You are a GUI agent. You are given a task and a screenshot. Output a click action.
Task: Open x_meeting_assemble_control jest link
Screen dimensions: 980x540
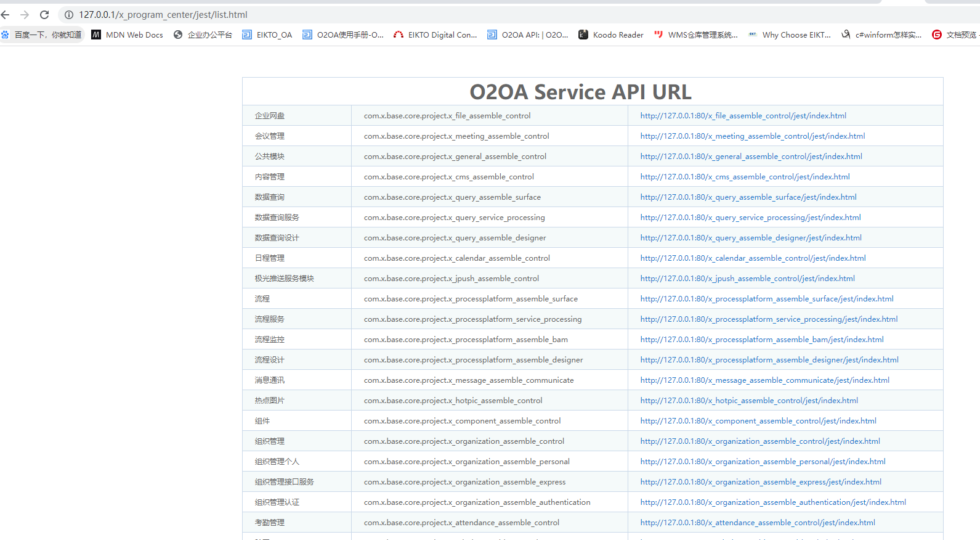752,136
